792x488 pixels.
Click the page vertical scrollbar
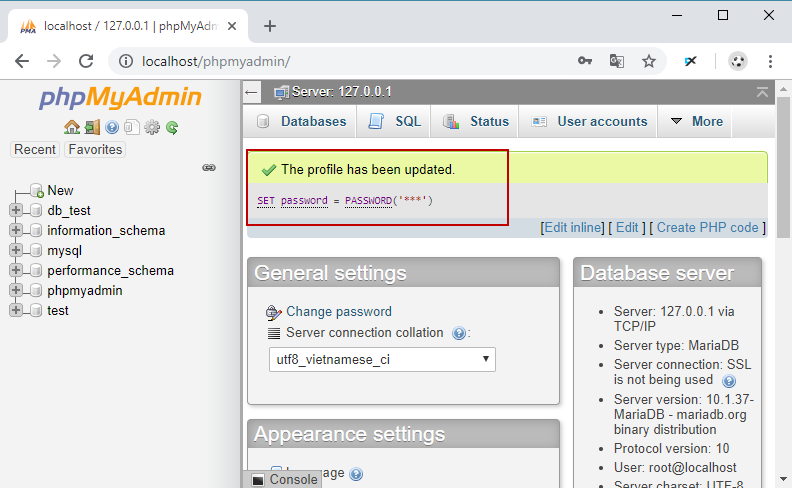pos(783,167)
